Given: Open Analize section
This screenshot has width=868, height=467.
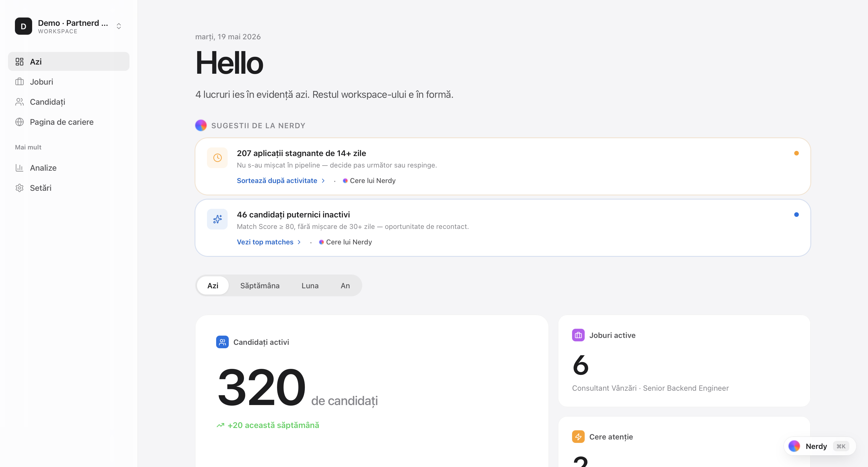Looking at the screenshot, I should click(x=69, y=168).
